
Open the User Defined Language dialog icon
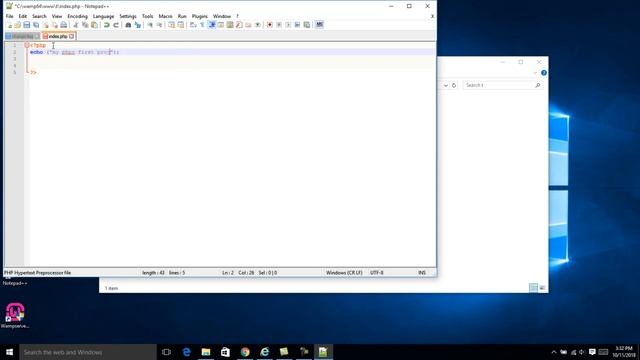[221, 25]
